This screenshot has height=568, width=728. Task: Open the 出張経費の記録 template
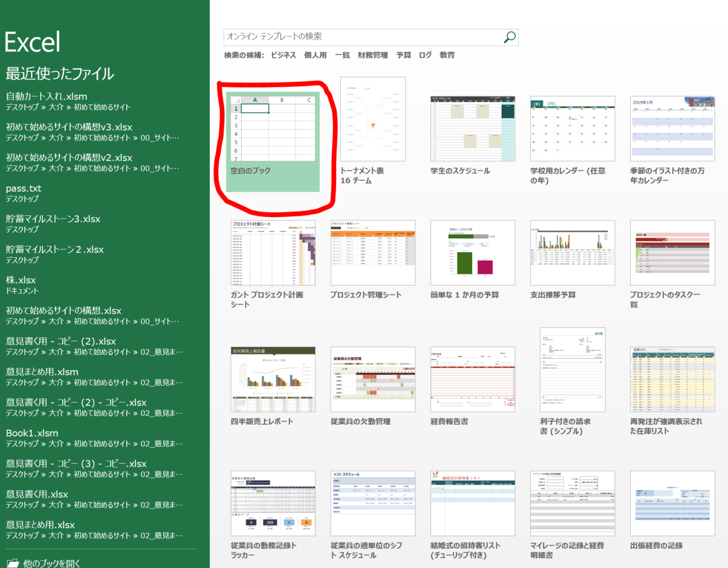coord(672,510)
